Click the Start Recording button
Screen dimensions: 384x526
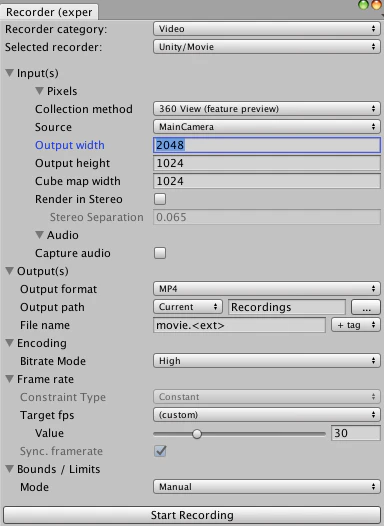pos(192,515)
